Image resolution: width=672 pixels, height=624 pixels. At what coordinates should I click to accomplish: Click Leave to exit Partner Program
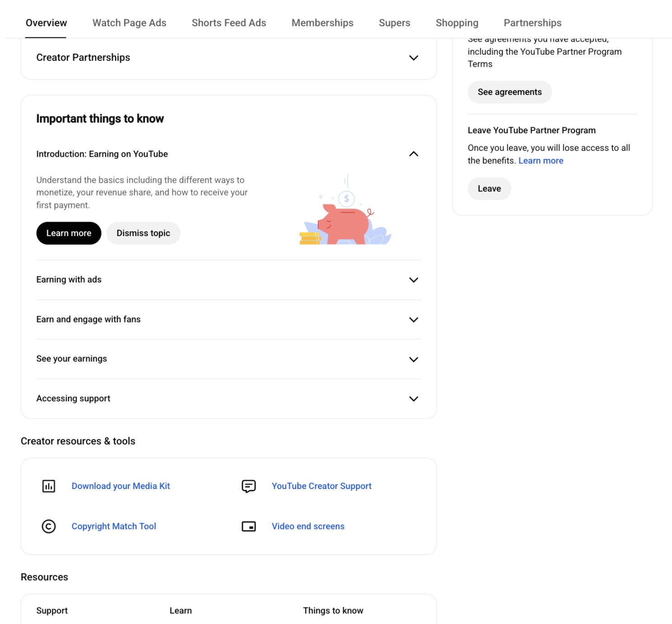pos(489,189)
